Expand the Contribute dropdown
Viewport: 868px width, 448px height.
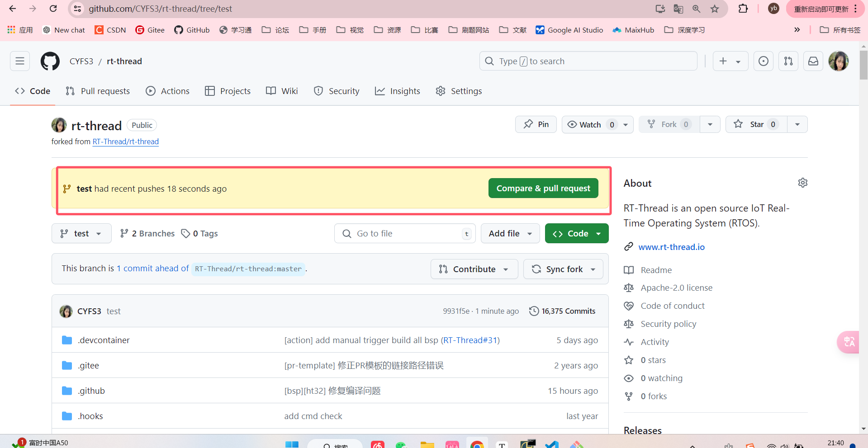[474, 269]
